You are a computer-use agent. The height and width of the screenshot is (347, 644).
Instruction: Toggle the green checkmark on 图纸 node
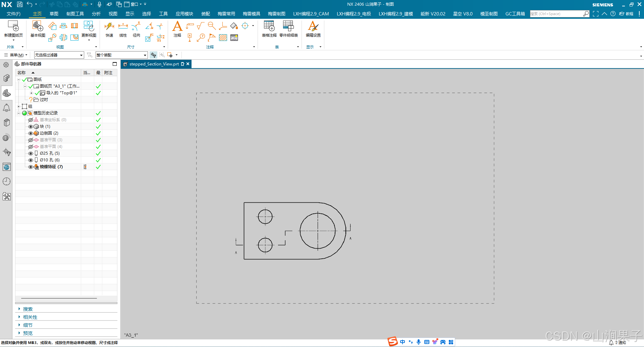pos(24,80)
